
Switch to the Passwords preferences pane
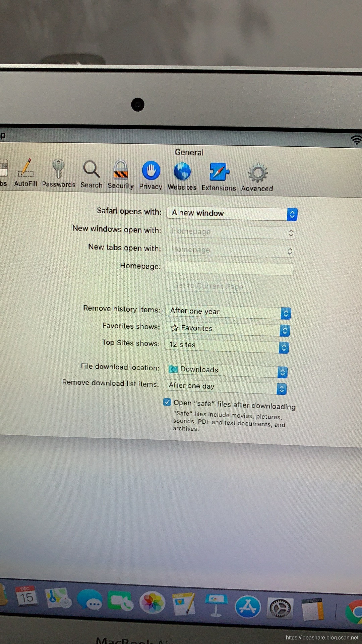pyautogui.click(x=59, y=174)
